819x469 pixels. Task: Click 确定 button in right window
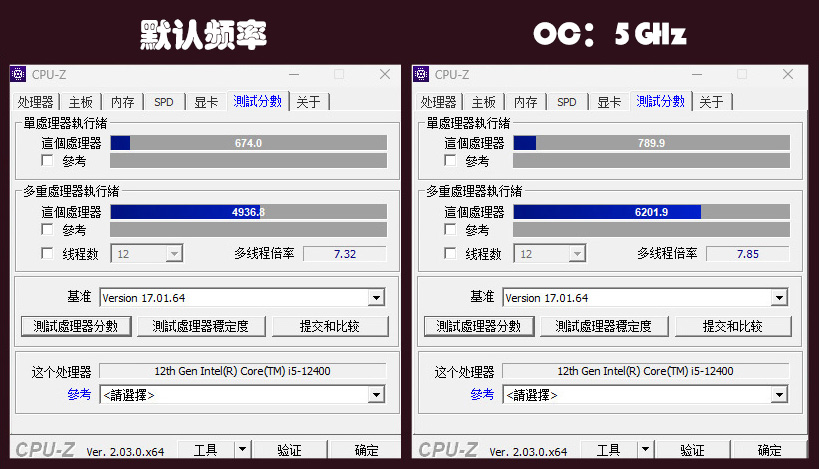pyautogui.click(x=769, y=450)
